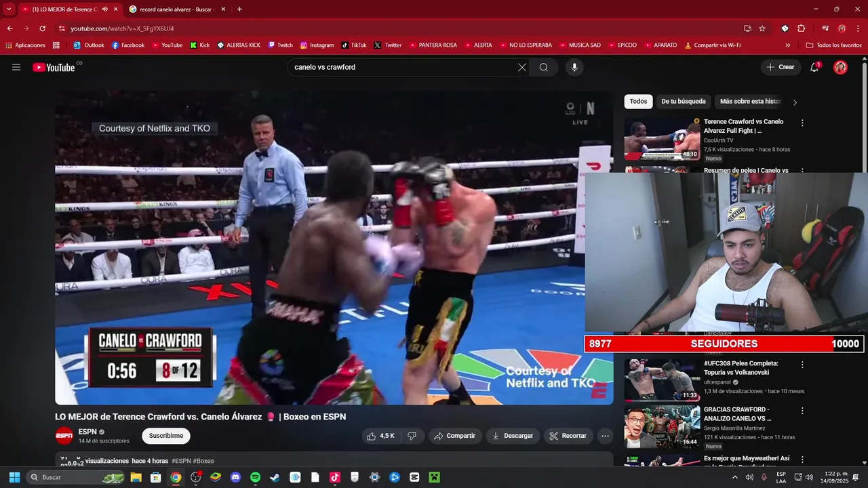The height and width of the screenshot is (488, 868).
Task: Open CapCut from taskbar
Action: coord(414,477)
